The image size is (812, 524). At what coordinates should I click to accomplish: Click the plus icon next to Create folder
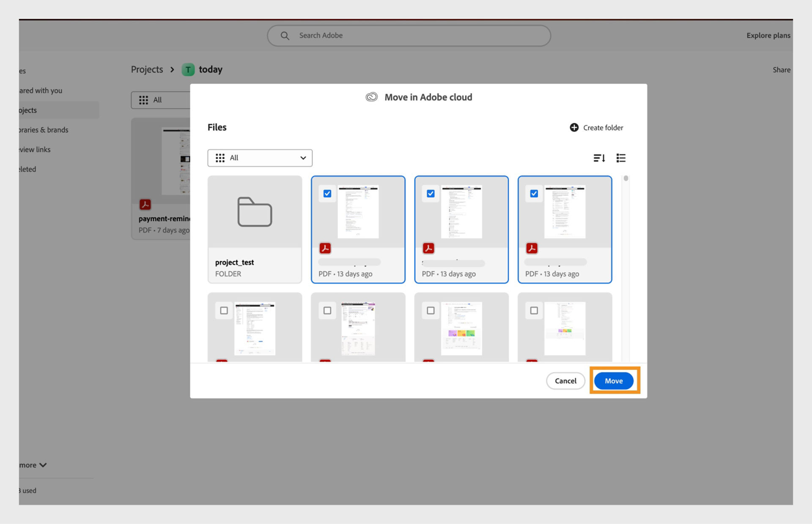tap(574, 127)
